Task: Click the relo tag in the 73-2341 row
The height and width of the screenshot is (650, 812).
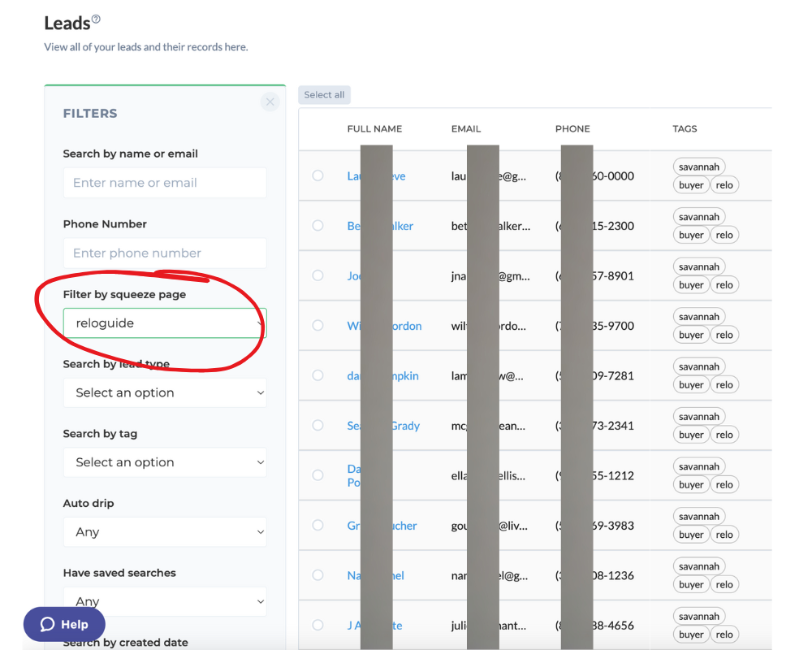Action: pyautogui.click(x=724, y=435)
